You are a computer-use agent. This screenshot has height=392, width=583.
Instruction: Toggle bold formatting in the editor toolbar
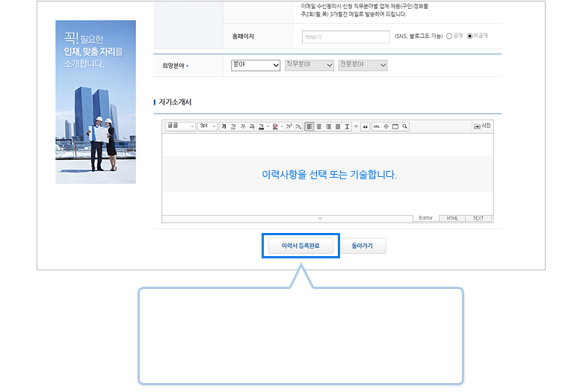(x=223, y=127)
